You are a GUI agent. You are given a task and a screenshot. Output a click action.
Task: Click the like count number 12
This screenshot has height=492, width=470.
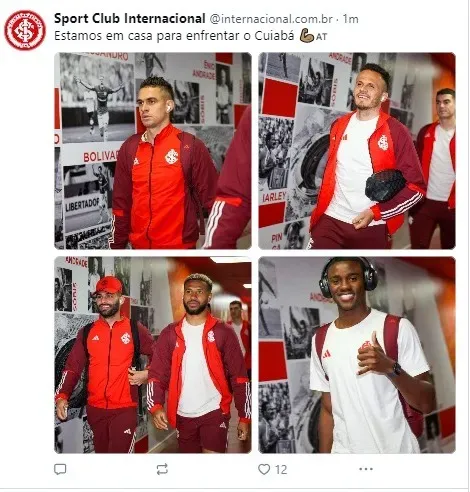point(281,470)
